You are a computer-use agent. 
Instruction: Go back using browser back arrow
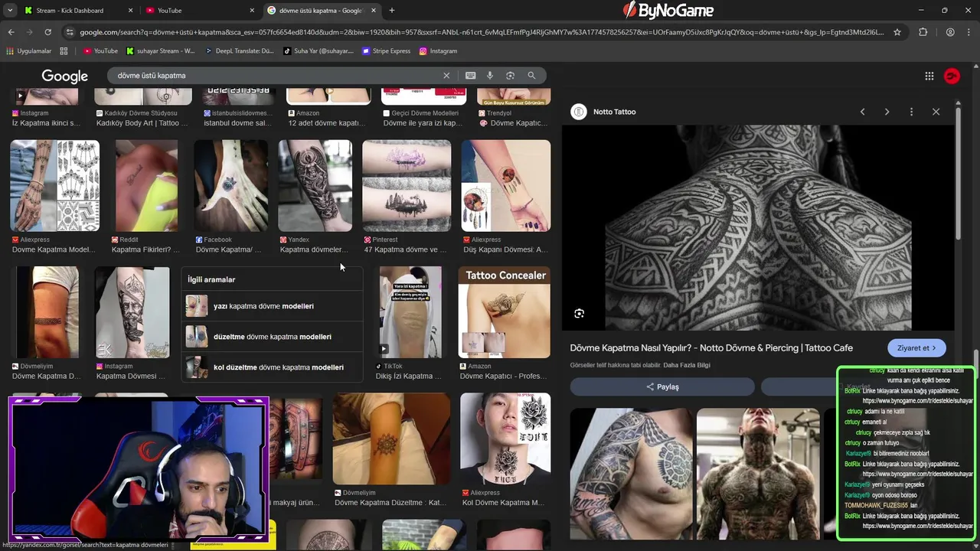pyautogui.click(x=11, y=32)
